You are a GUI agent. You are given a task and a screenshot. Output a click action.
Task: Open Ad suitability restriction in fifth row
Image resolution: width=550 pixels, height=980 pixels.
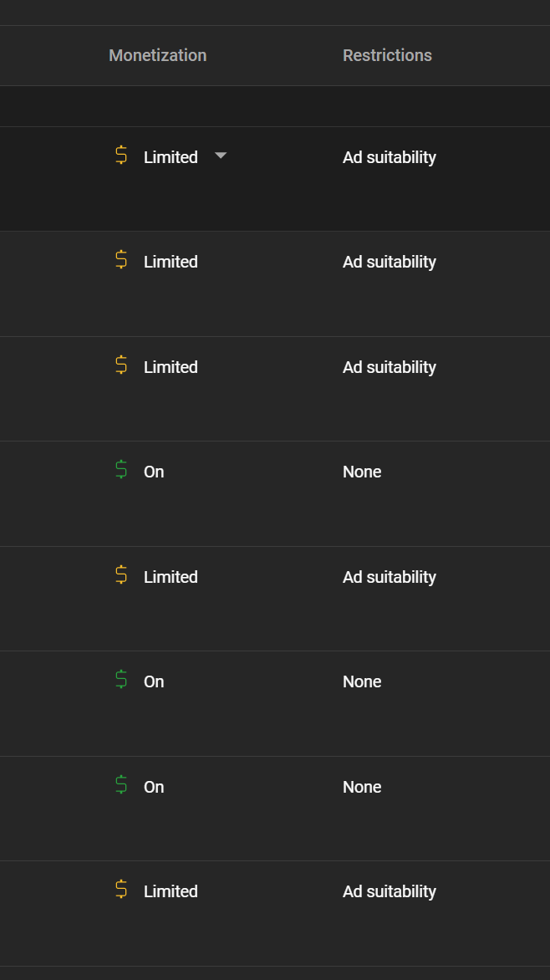tap(390, 577)
